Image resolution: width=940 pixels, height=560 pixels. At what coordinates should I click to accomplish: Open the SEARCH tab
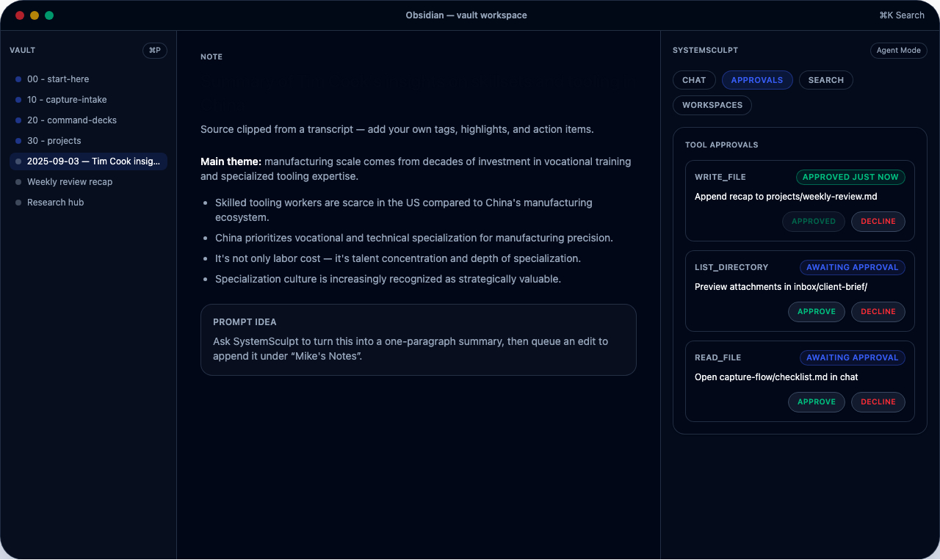pos(825,80)
